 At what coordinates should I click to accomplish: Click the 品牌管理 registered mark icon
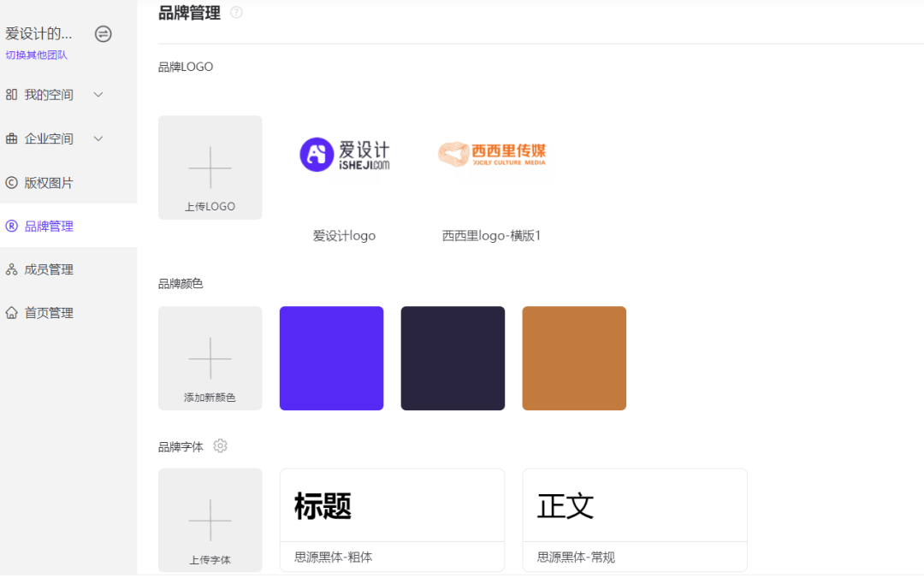11,227
